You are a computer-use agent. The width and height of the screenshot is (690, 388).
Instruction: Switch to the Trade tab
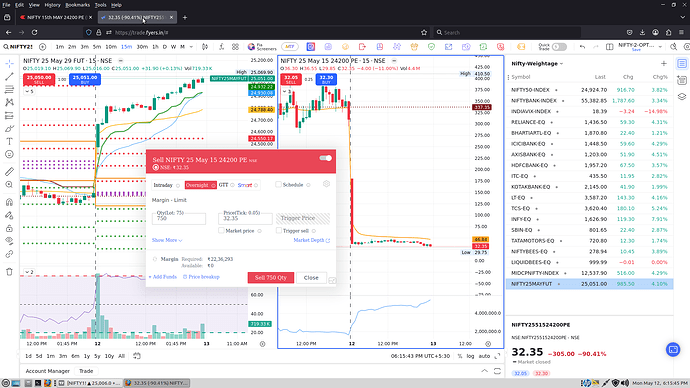pyautogui.click(x=86, y=371)
